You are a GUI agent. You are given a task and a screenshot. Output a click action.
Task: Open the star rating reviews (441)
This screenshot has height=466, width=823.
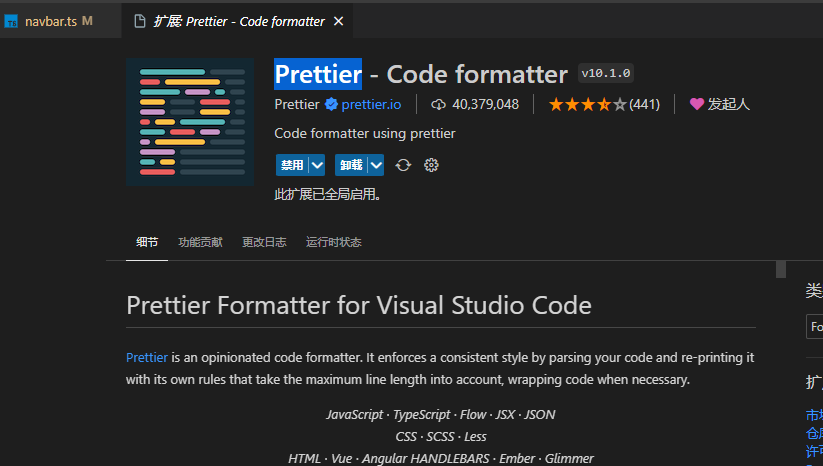coord(604,104)
